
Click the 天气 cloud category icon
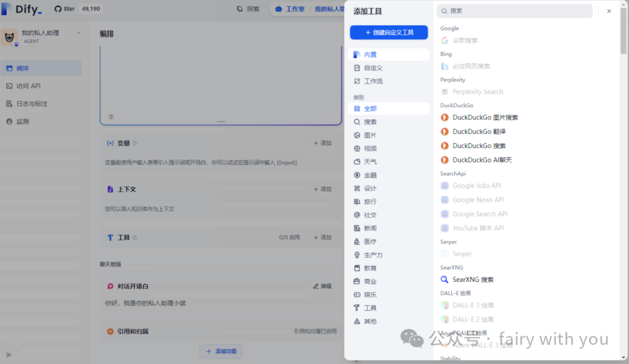pos(358,162)
